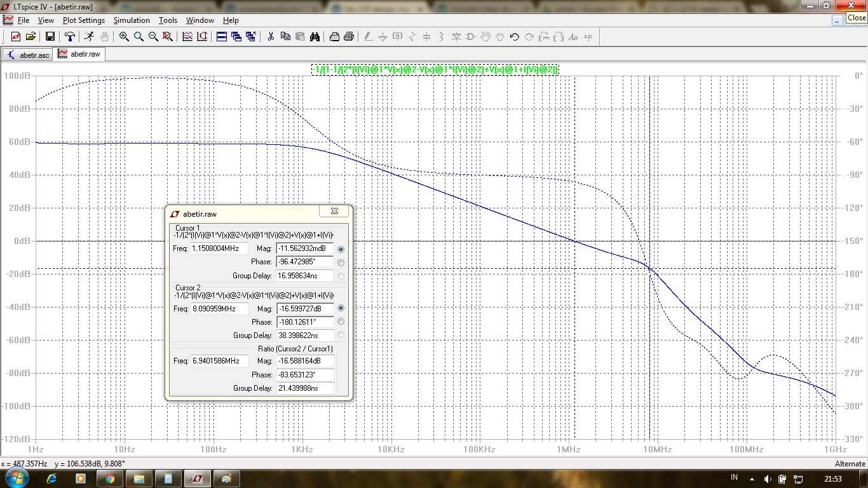Viewport: 868px width, 488px height.
Task: Select the Label Net tool
Action: (398, 37)
